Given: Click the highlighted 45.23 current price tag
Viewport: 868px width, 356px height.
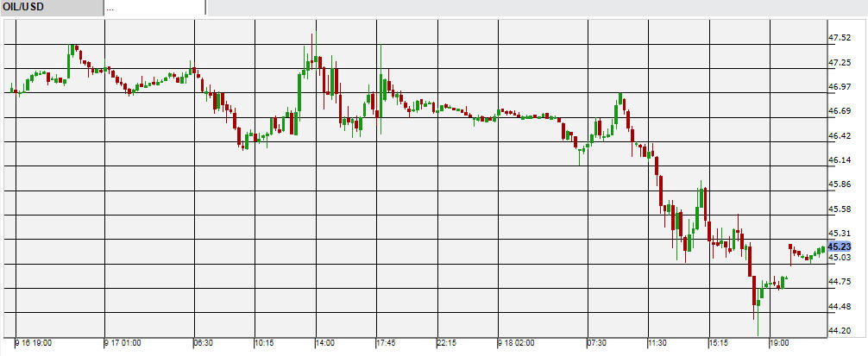Looking at the screenshot, I should [839, 246].
